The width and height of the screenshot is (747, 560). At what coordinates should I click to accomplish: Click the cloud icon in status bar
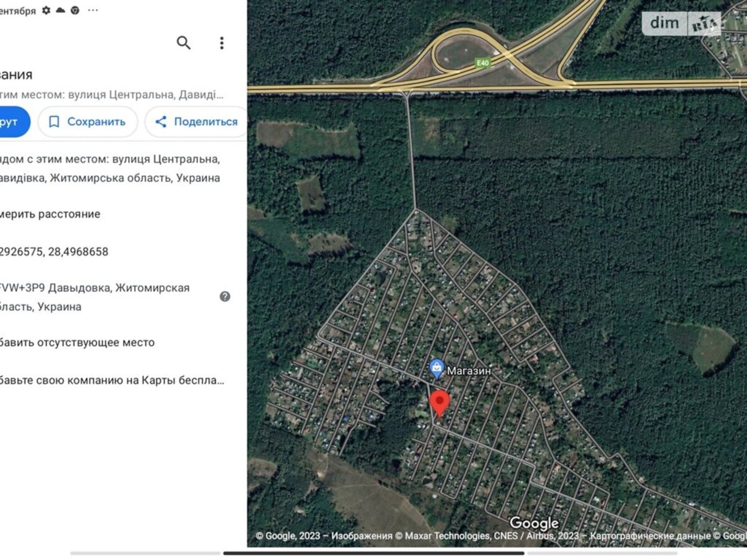[x=60, y=10]
